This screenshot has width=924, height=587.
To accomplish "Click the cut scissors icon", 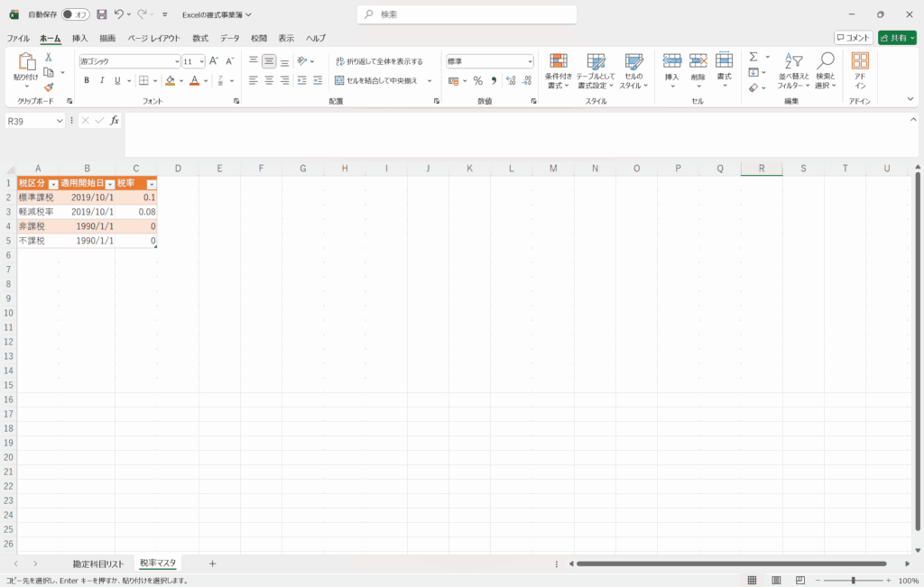I will [x=49, y=58].
